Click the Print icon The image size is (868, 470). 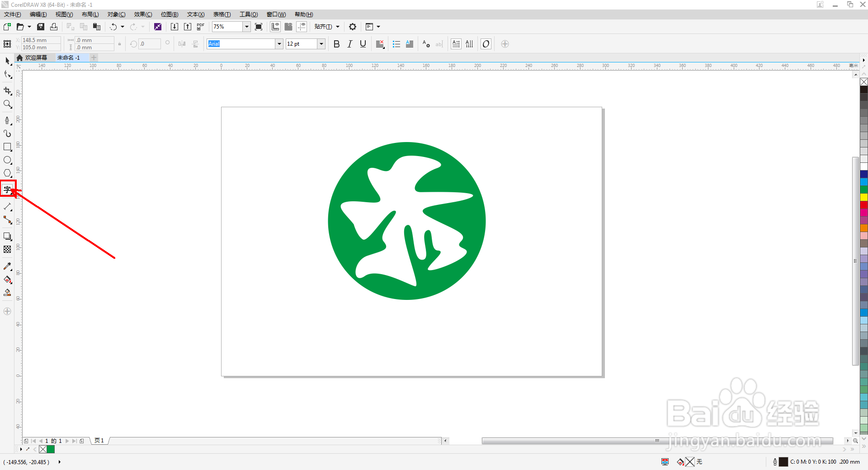54,27
